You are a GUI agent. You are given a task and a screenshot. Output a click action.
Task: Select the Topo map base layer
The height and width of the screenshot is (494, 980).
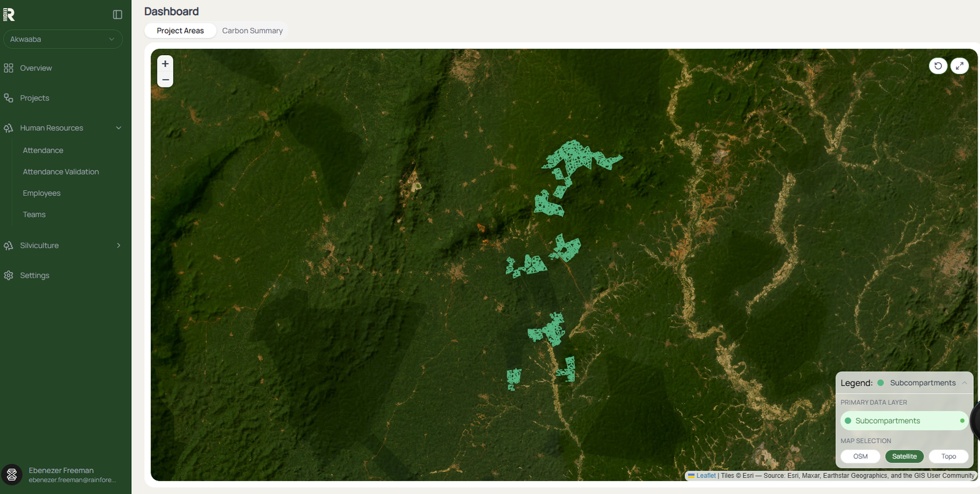click(948, 456)
